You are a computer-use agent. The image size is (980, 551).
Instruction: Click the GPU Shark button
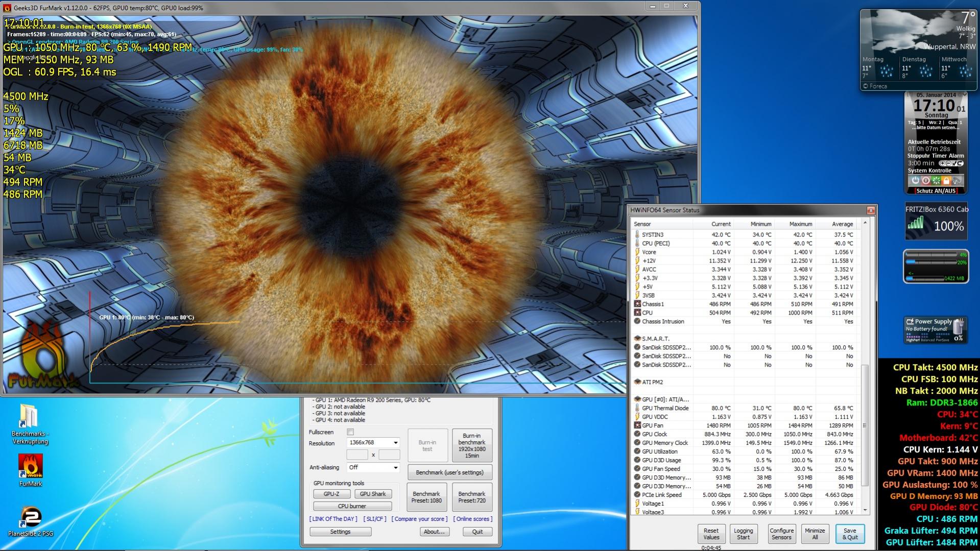(373, 494)
